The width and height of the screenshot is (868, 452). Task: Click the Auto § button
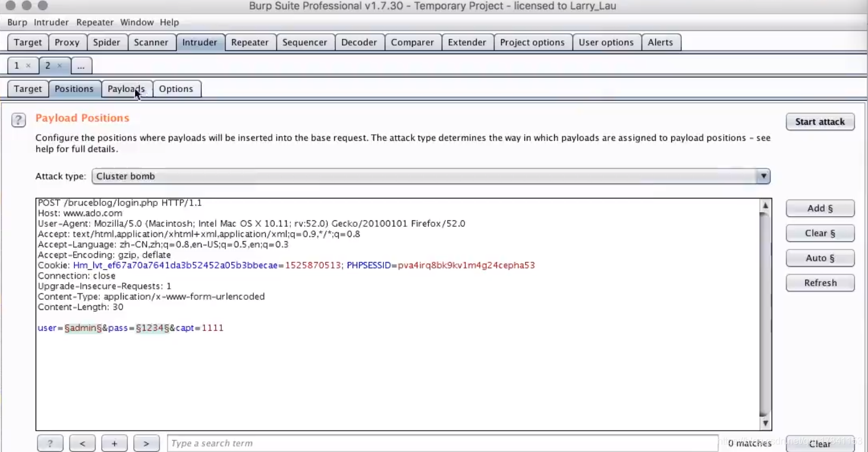pyautogui.click(x=820, y=258)
